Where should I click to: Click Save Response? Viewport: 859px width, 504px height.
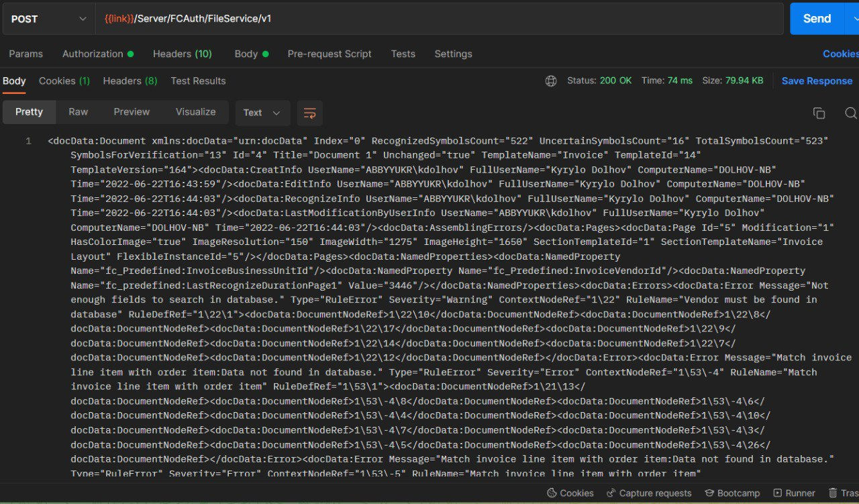(817, 81)
